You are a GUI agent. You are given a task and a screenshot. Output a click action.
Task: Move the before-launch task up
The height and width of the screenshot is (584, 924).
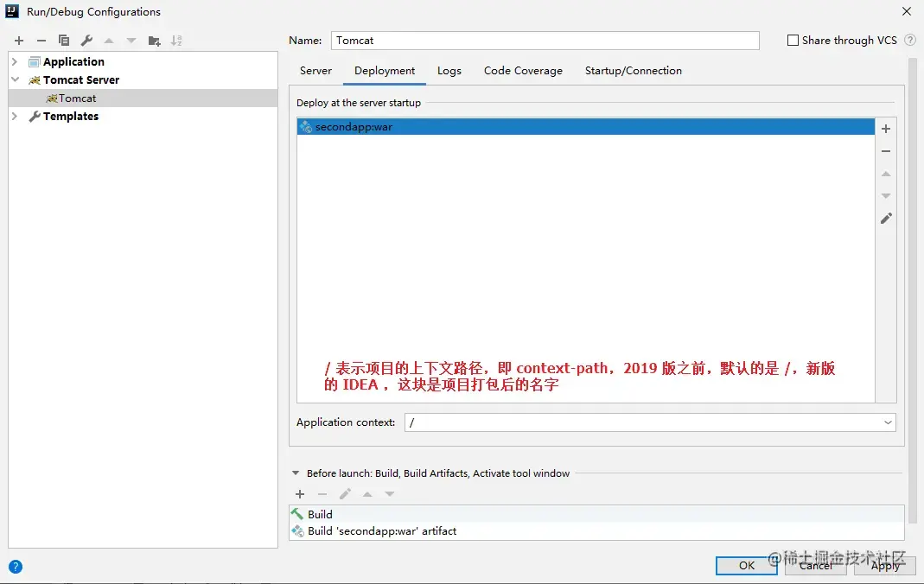pos(367,494)
